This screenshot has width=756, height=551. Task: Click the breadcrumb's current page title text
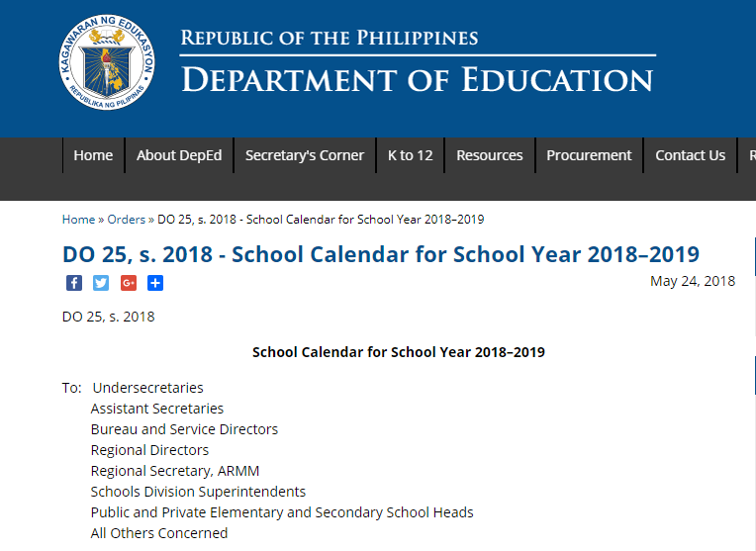click(321, 220)
